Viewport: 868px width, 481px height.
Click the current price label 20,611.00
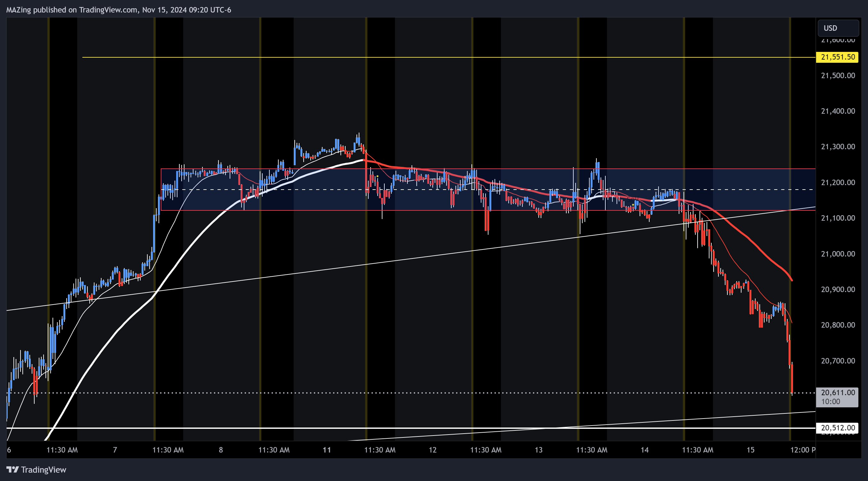(838, 392)
